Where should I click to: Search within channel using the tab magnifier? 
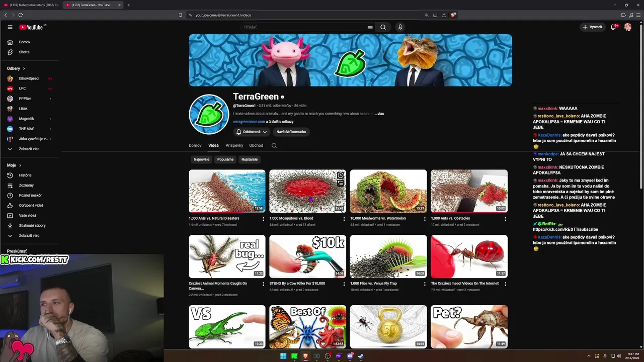(x=274, y=145)
